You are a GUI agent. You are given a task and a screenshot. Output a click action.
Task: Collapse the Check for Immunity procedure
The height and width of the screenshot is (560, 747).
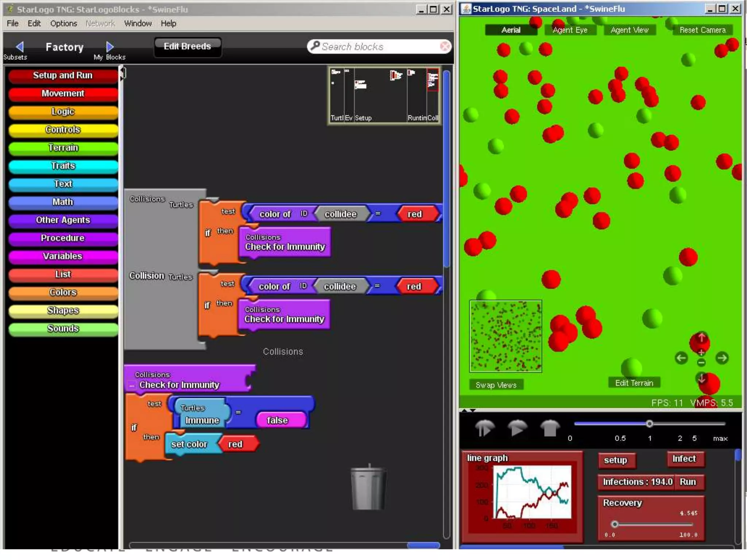[132, 386]
